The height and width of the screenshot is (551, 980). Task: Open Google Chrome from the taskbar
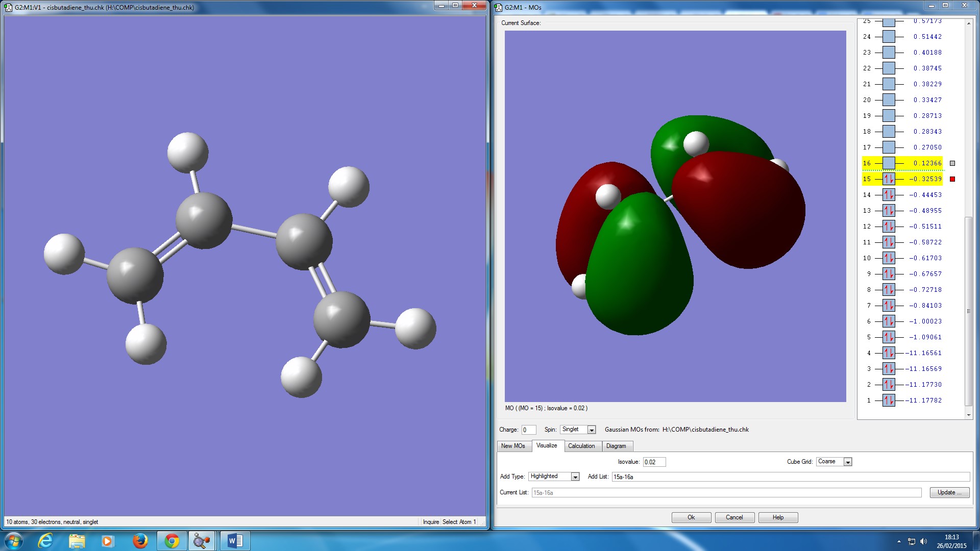172,541
